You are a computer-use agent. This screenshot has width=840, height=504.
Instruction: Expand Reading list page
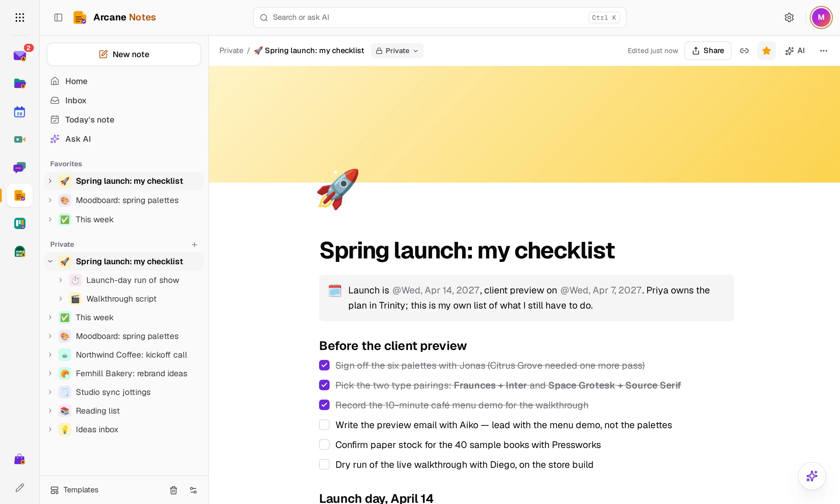point(50,411)
